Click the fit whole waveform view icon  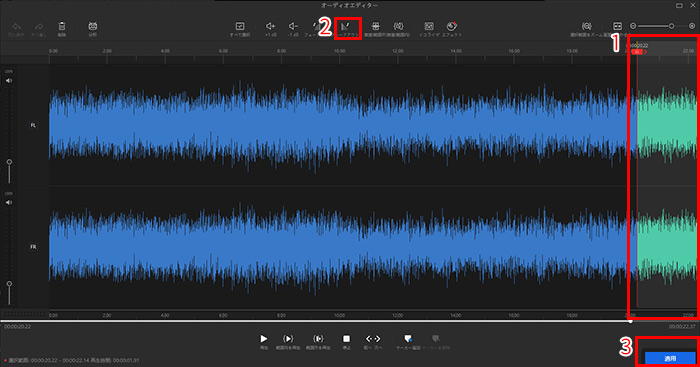[x=617, y=26]
